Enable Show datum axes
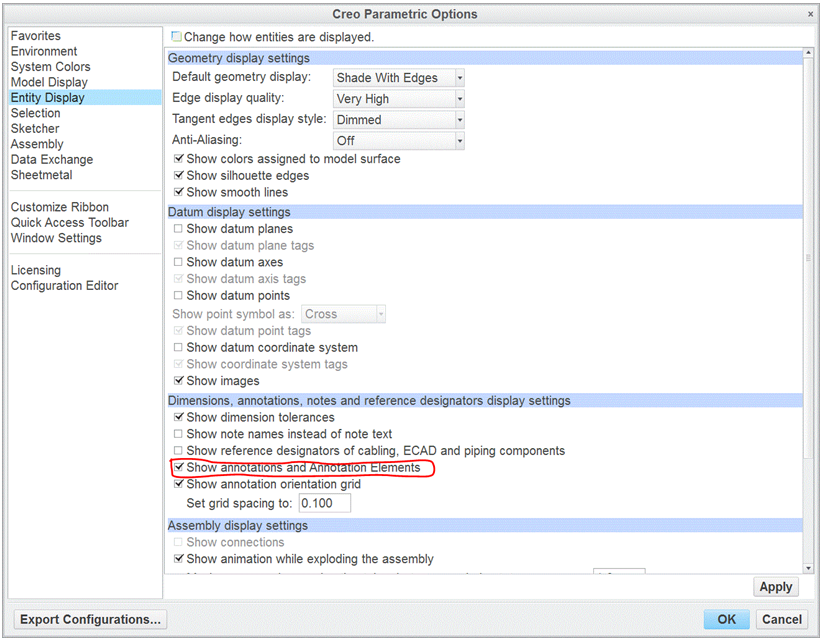The width and height of the screenshot is (823, 640). click(x=178, y=262)
